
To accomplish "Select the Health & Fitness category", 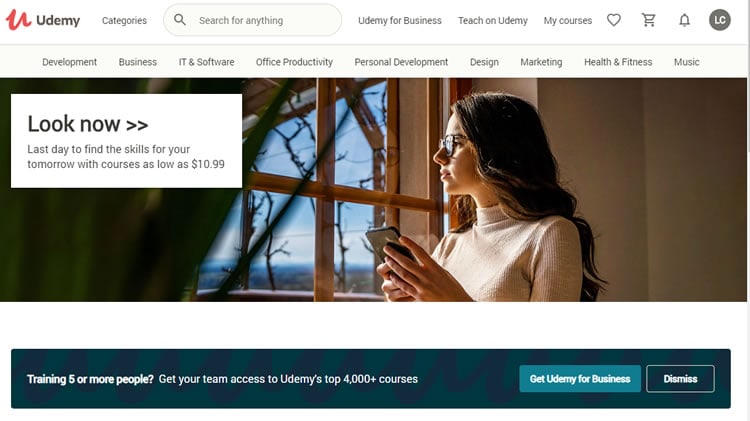I will coord(618,62).
